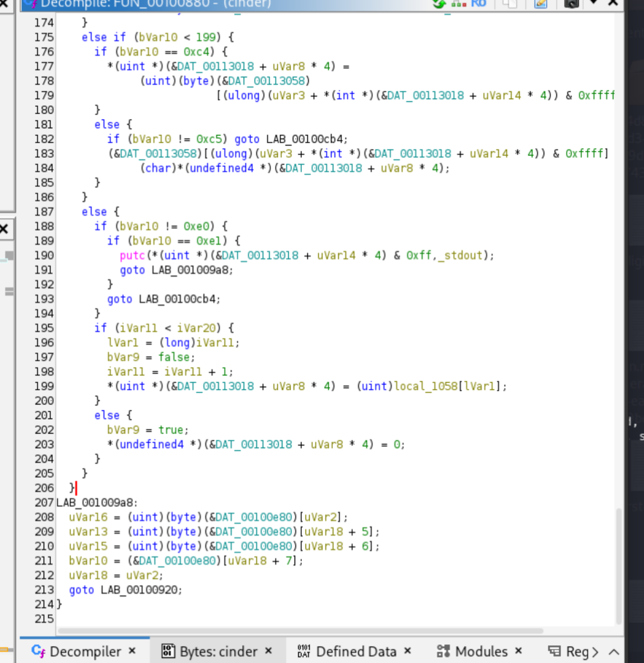This screenshot has width=644, height=663.
Task: Click LAB_001009a8 label definition on line 207
Action: coord(95,503)
